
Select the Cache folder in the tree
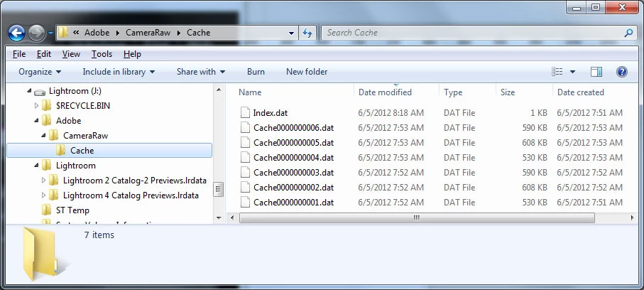coord(109,151)
